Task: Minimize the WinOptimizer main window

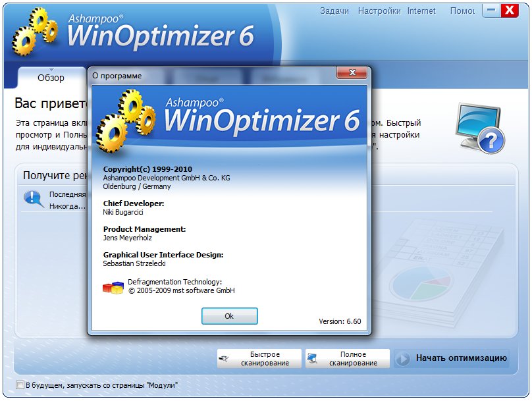Action: tap(491, 11)
